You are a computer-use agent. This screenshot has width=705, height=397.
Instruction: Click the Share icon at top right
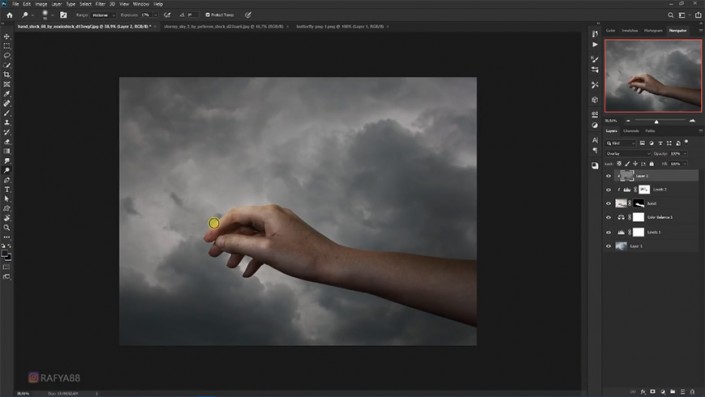pyautogui.click(x=698, y=15)
